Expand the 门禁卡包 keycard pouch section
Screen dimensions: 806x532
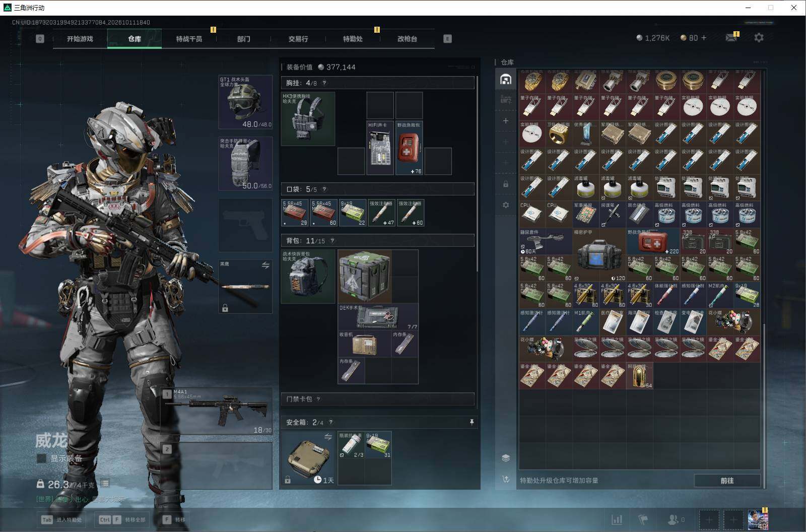[377, 399]
